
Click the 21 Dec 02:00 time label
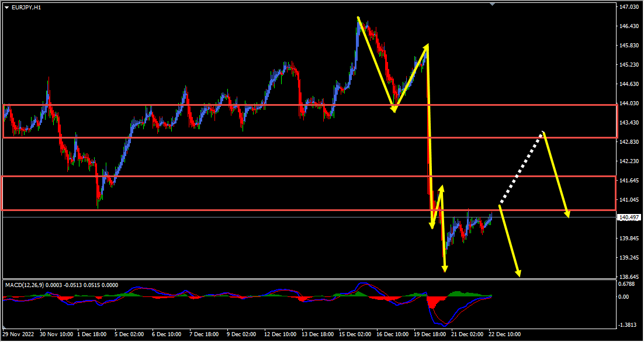coord(468,334)
